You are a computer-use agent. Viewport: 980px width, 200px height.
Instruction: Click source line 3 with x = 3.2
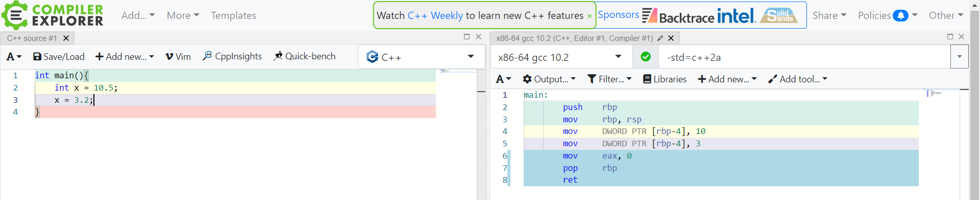point(235,100)
